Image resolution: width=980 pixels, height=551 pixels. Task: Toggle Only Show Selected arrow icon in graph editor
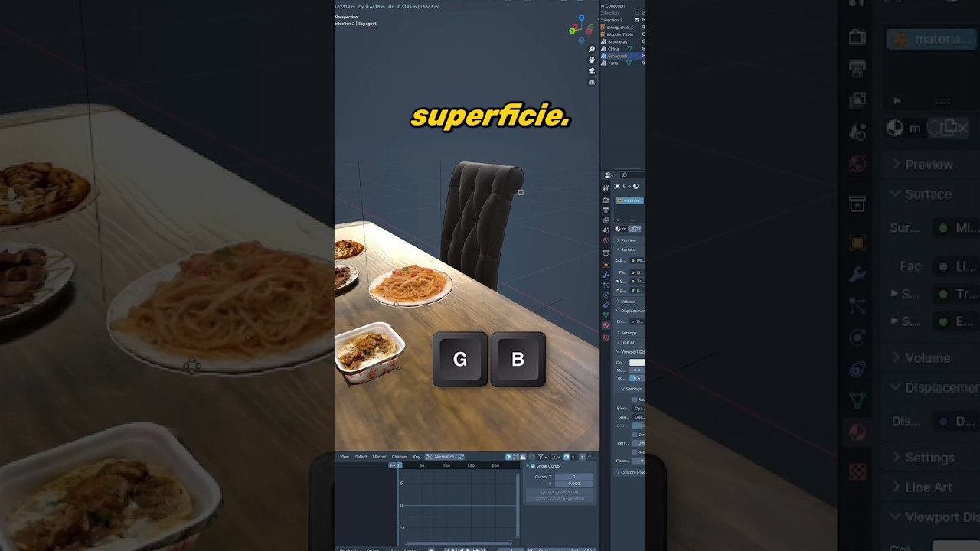tap(509, 457)
